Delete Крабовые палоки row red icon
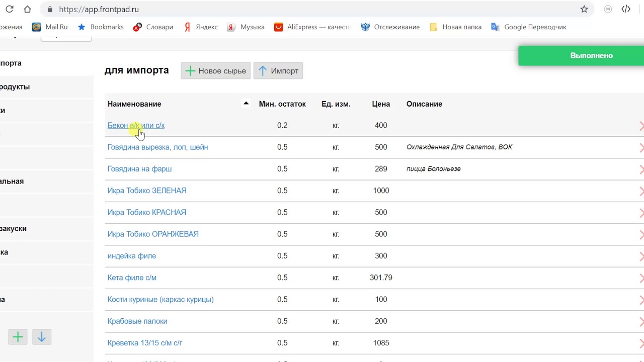Viewport: 644px width, 362px height. pos(641,322)
